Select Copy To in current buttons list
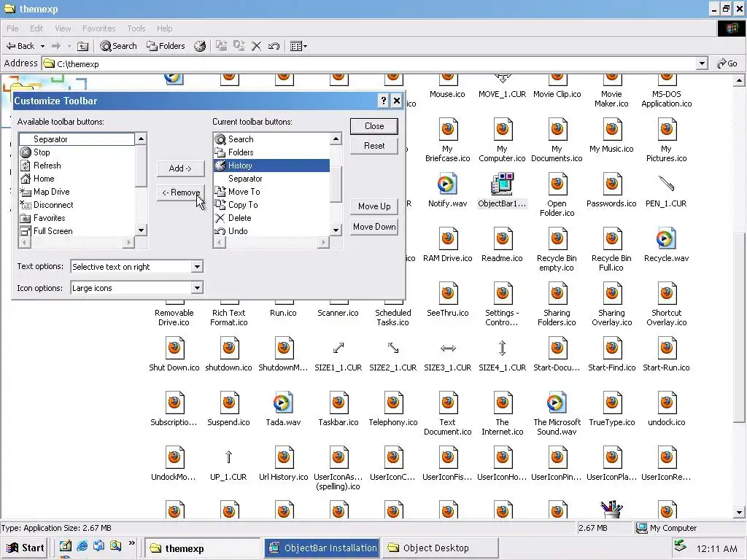 click(x=271, y=205)
